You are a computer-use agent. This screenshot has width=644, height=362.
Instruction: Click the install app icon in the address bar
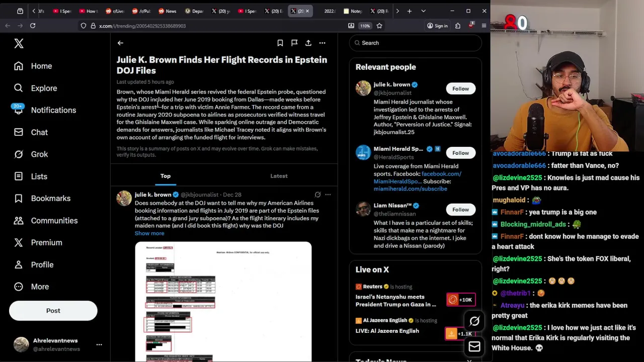pos(351,26)
